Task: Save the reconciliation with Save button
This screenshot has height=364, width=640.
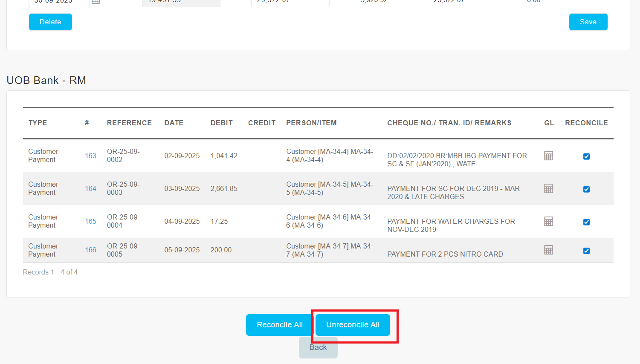Action: pyautogui.click(x=588, y=22)
